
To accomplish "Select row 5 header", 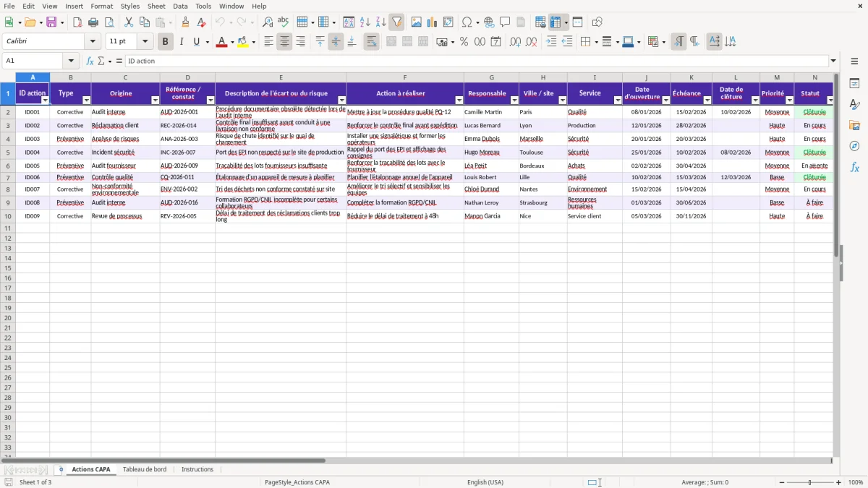I will pyautogui.click(x=8, y=153).
